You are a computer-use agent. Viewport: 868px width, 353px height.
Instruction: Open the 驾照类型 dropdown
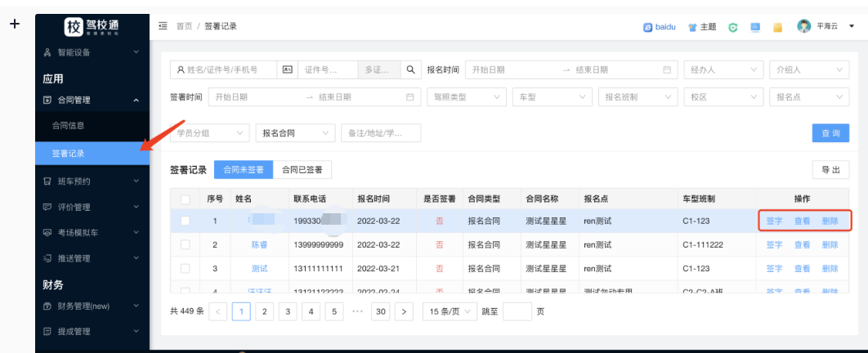point(467,96)
